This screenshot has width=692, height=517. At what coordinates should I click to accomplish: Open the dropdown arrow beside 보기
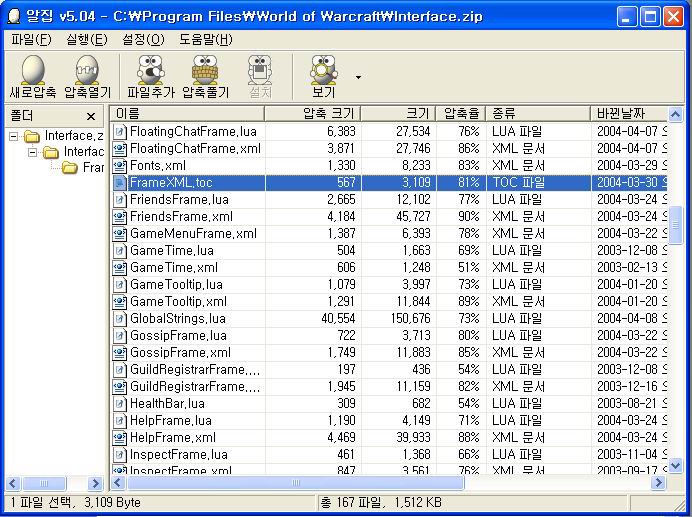pyautogui.click(x=358, y=76)
